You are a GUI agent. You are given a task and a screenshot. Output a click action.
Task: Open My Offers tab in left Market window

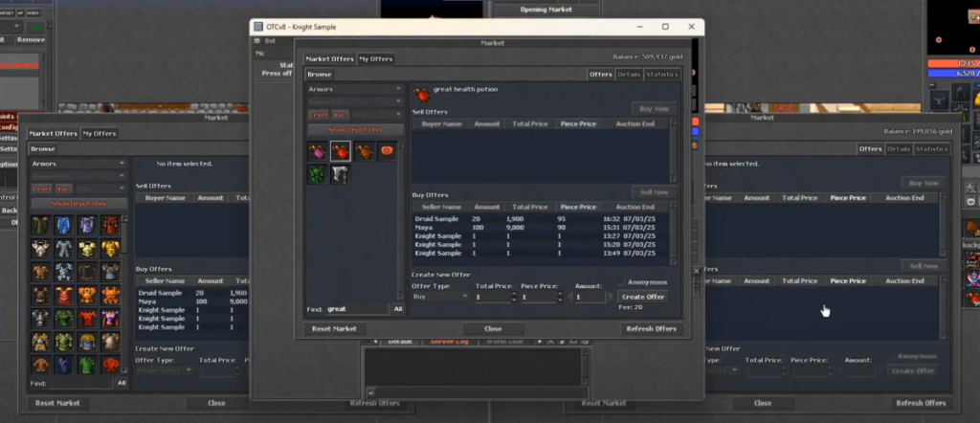click(100, 134)
